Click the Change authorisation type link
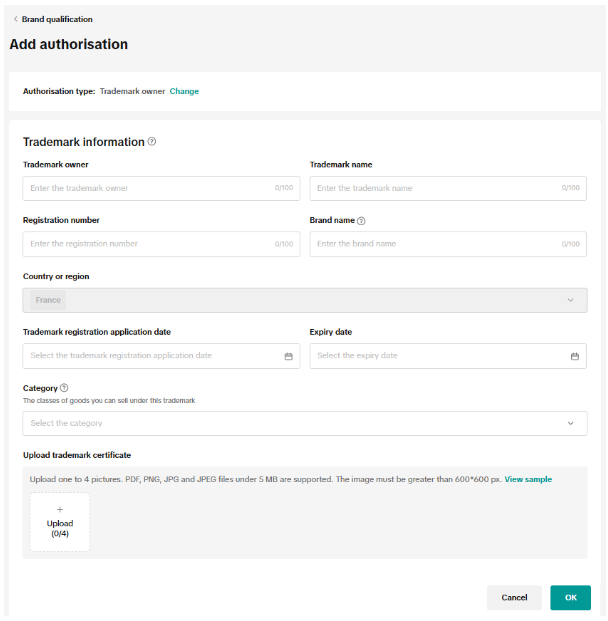Viewport: 608px width, 621px height. [184, 91]
